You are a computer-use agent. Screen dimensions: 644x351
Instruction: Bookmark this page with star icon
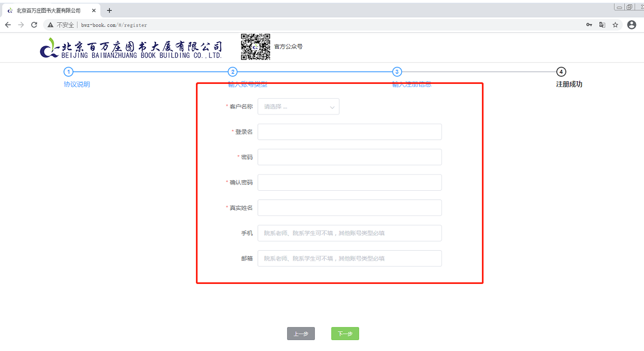pos(615,25)
